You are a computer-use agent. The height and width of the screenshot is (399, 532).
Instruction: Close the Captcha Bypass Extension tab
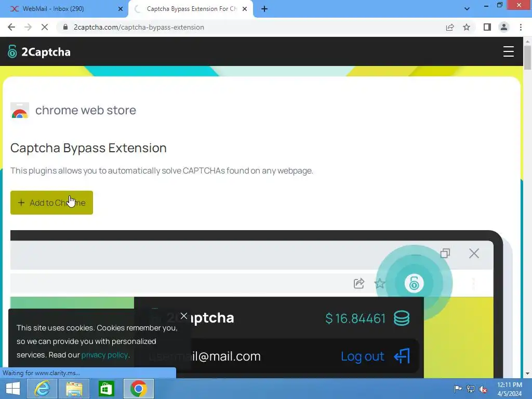(x=244, y=9)
